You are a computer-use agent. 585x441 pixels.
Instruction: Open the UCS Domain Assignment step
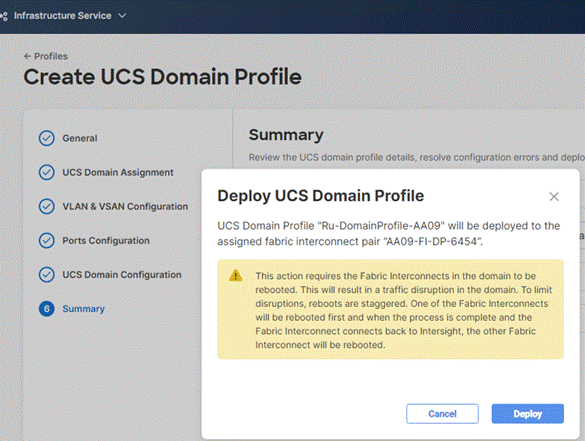118,172
